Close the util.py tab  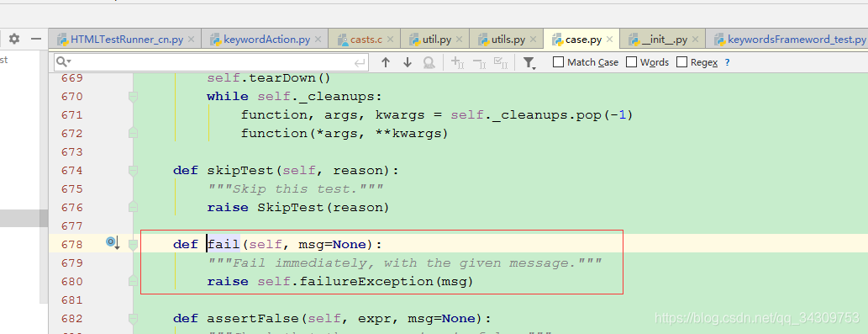(460, 40)
